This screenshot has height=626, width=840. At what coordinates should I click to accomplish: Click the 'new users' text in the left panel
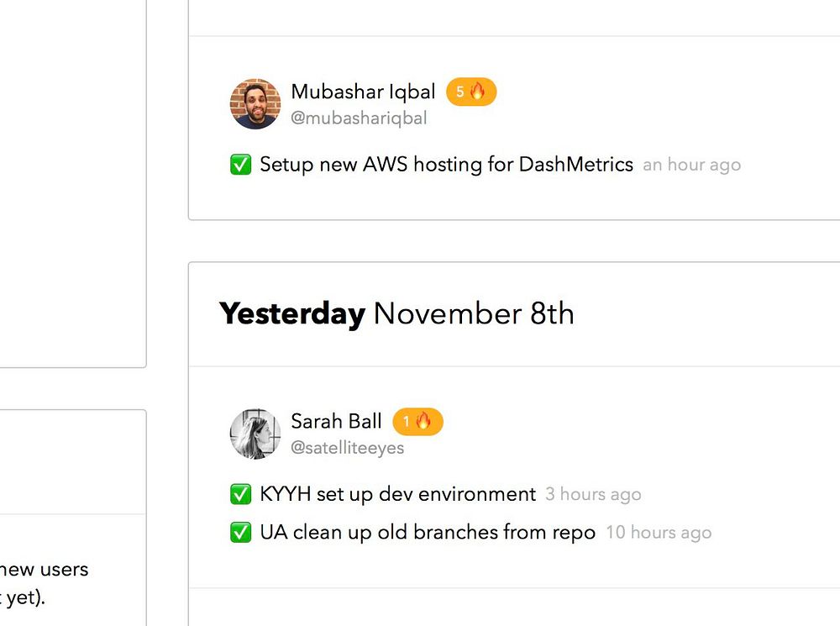[x=46, y=570]
